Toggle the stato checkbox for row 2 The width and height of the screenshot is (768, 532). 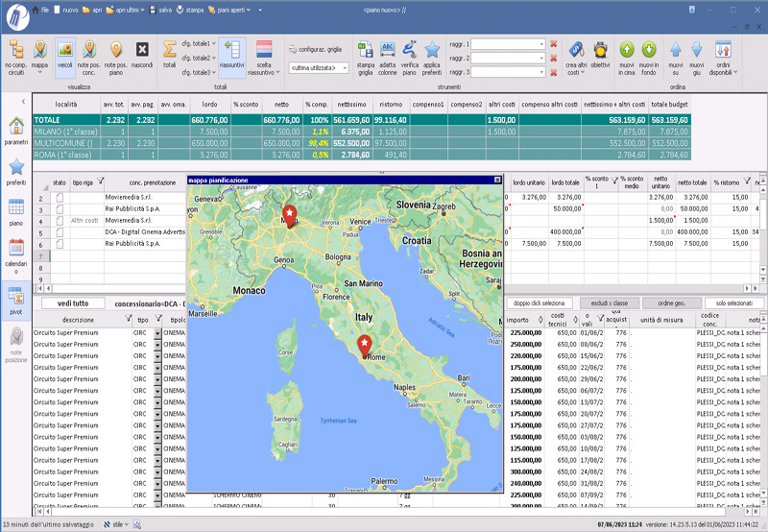(x=59, y=197)
